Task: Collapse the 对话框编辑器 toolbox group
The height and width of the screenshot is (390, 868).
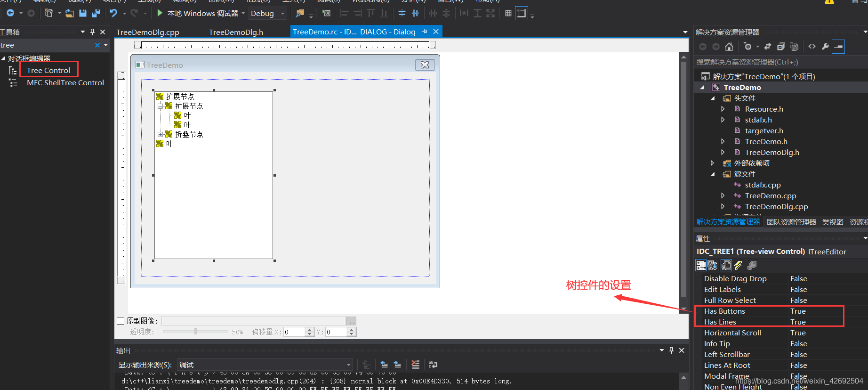Action: (x=3, y=58)
